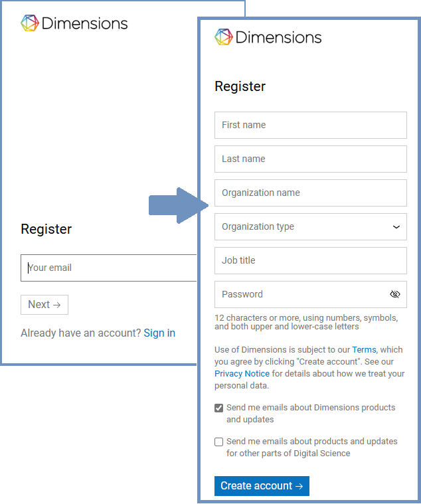Screen dimensions: 421x504
Task: Focus the Your email field
Action: pos(110,268)
